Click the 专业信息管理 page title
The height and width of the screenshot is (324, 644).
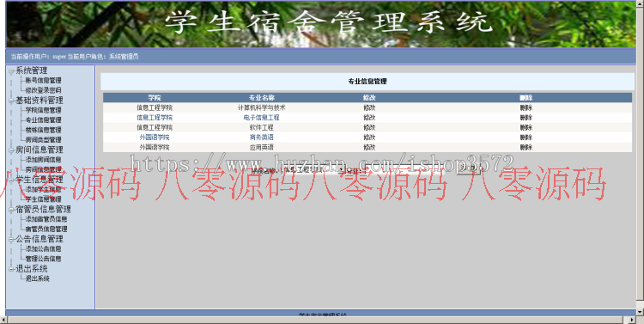pyautogui.click(x=368, y=82)
